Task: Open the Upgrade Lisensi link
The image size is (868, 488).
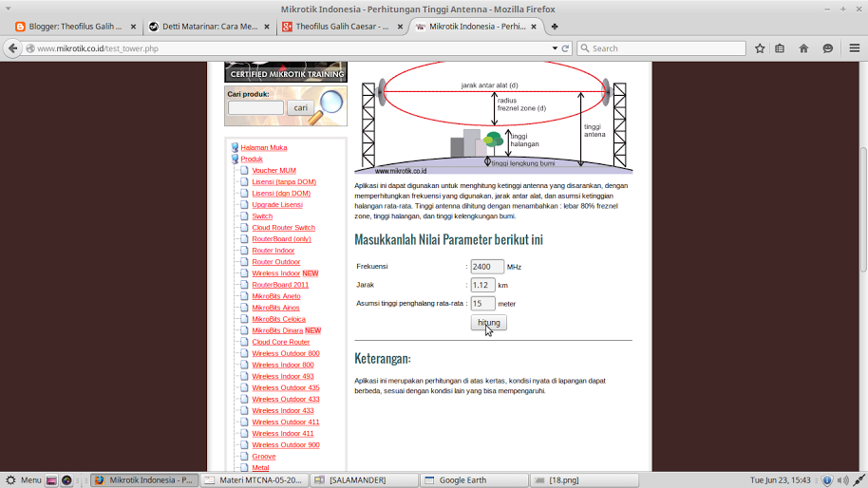Action: (276, 205)
